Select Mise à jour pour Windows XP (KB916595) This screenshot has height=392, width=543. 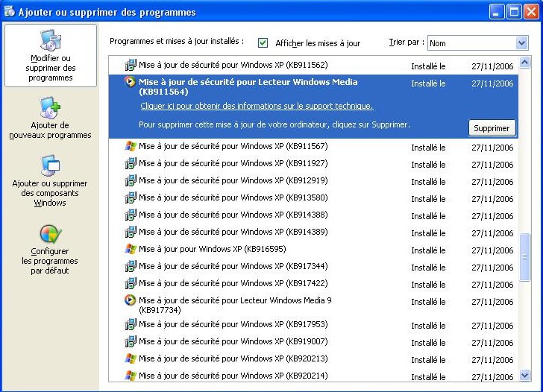click(x=213, y=249)
